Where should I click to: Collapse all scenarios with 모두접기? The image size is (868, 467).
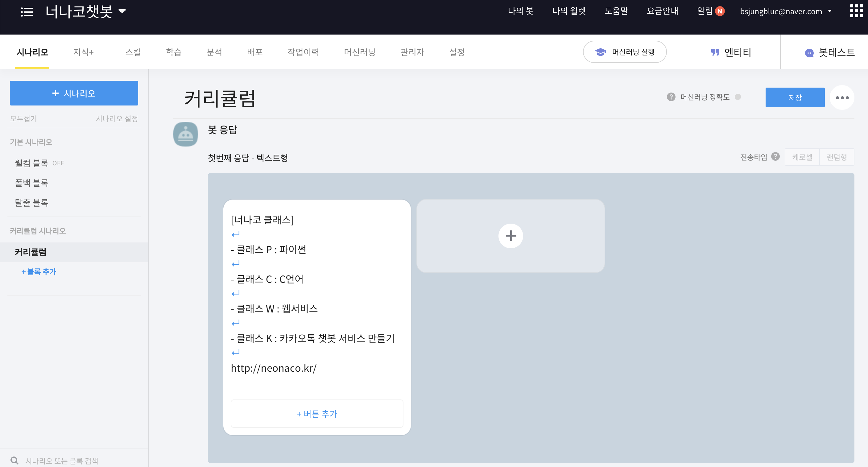coord(23,119)
